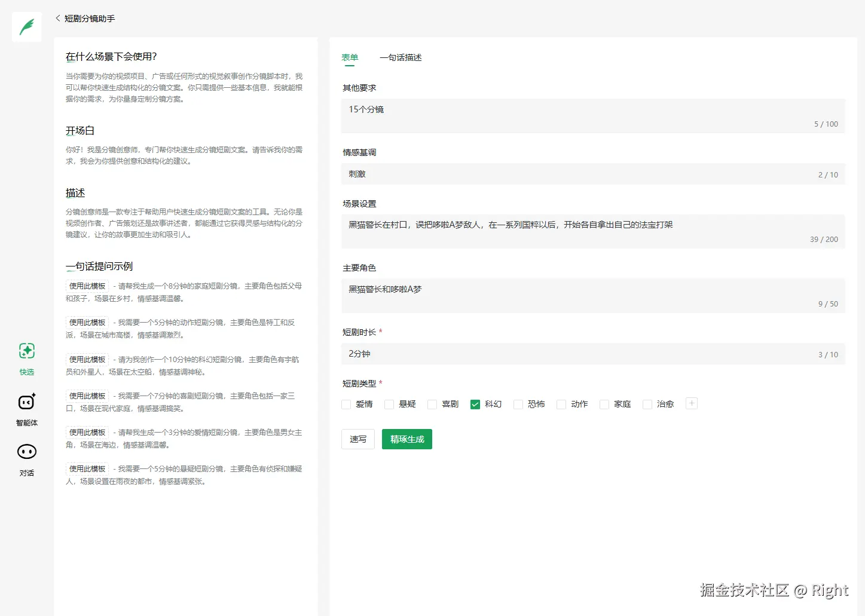Click the 开场白 heading
The height and width of the screenshot is (616, 865).
[80, 131]
